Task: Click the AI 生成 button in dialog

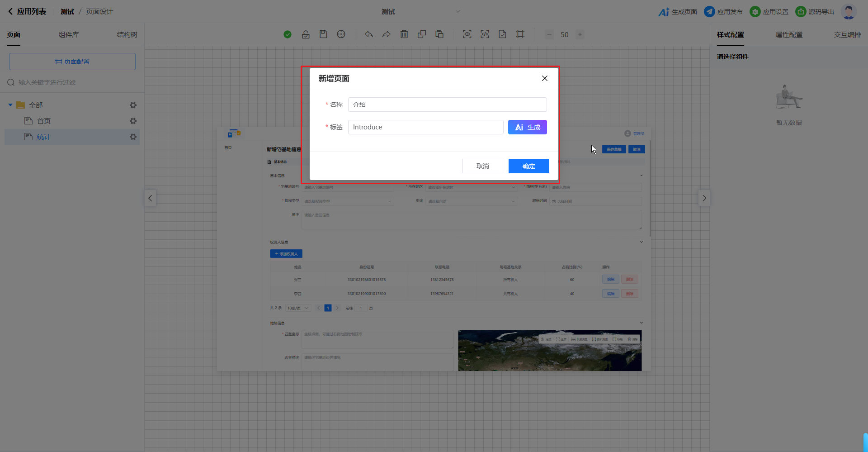Action: (x=527, y=127)
